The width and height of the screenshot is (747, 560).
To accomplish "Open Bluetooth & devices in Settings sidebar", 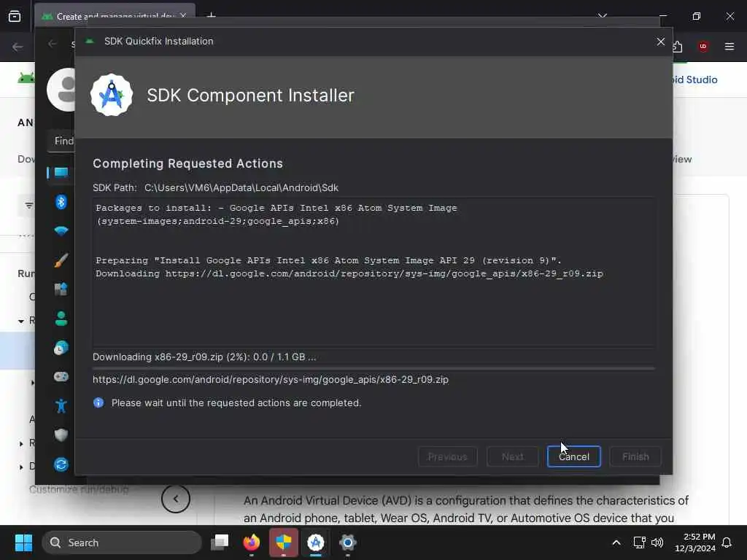I will click(x=61, y=202).
